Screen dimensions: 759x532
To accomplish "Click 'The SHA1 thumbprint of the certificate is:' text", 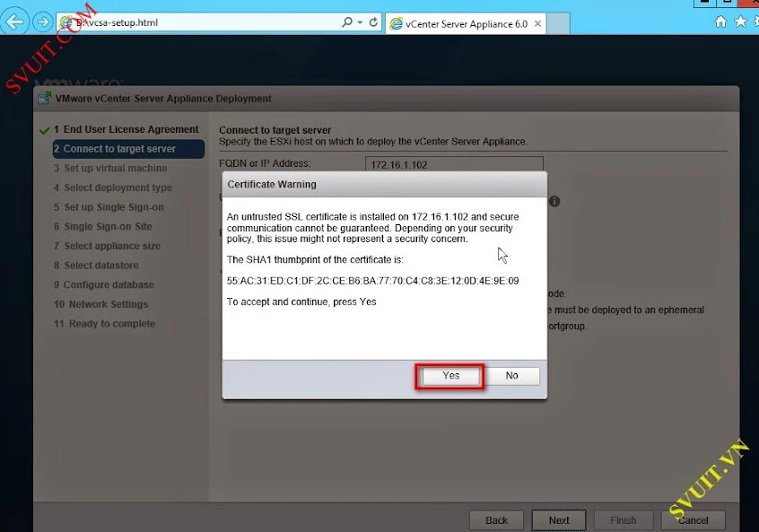I will [x=315, y=259].
